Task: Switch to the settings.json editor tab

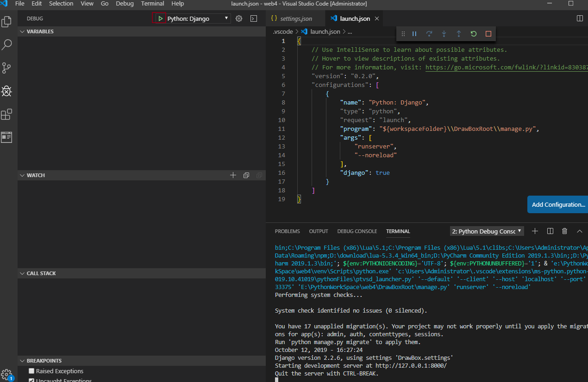Action: coord(296,18)
